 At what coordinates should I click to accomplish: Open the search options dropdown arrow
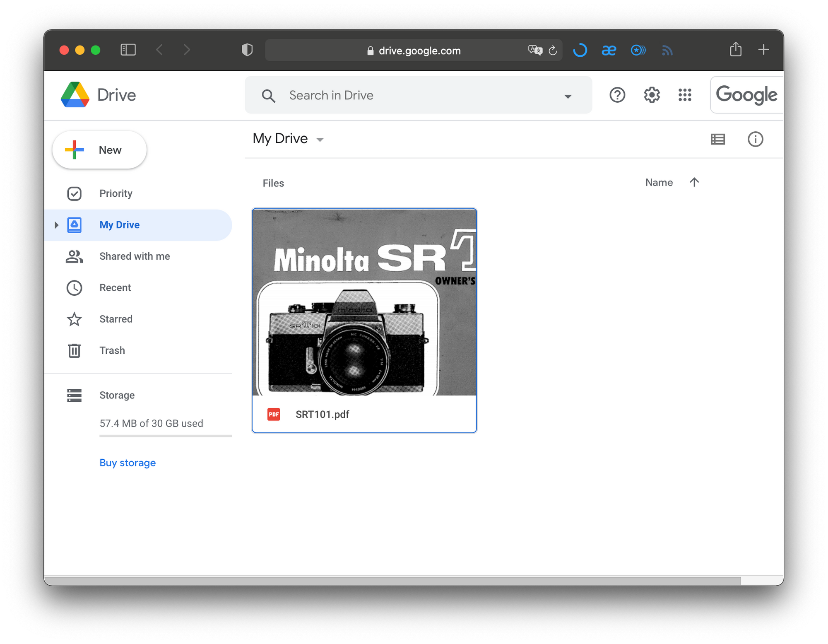(x=568, y=96)
